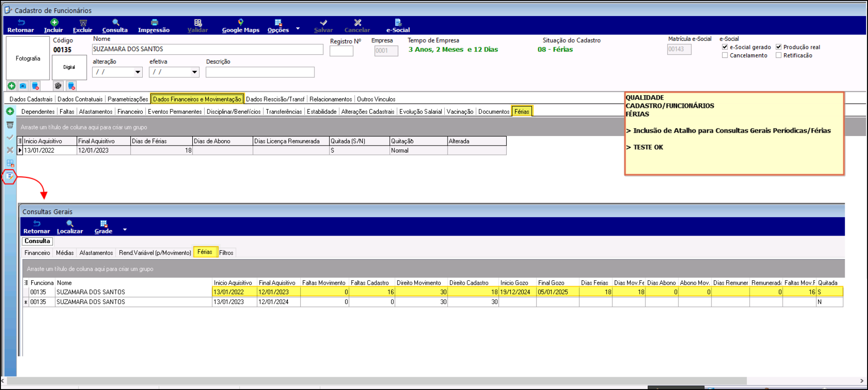Click trash bin icon in left sidebar
868x390 pixels.
pyautogui.click(x=10, y=125)
